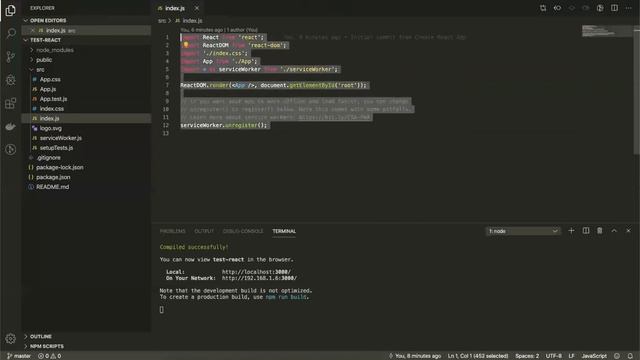Open errors and warnings count in status bar
The width and height of the screenshot is (640, 360).
(x=49, y=356)
